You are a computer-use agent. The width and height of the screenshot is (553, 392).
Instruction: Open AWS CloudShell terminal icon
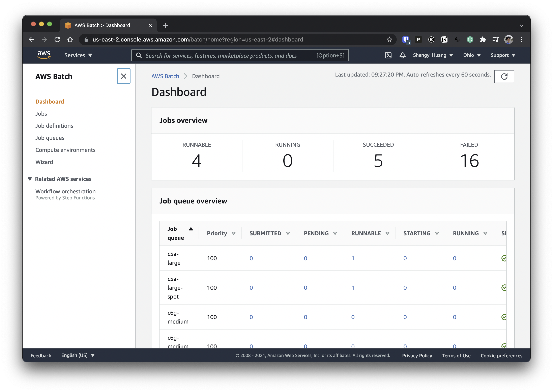(388, 55)
